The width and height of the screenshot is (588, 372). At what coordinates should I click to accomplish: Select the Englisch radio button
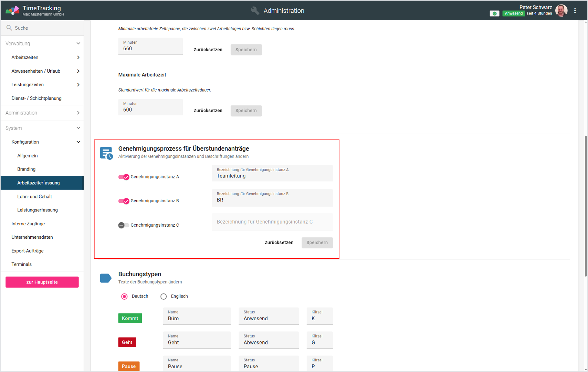164,297
